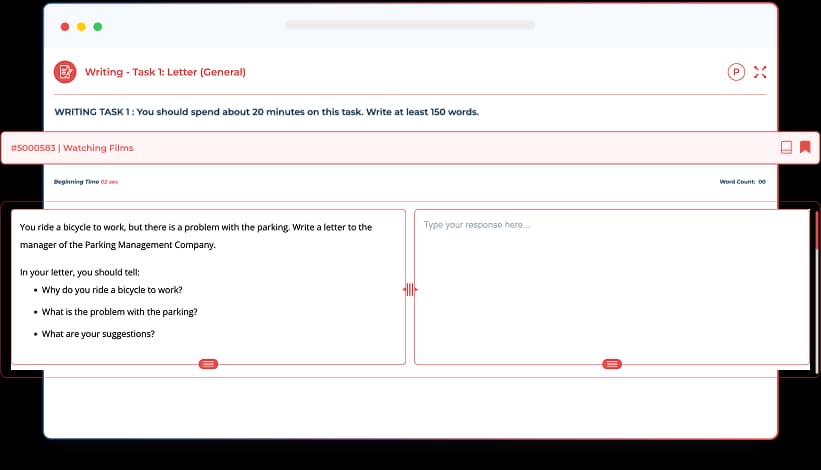Click the 'Writing - Task 1: Letter (General)' title
The image size is (821, 470).
click(165, 72)
